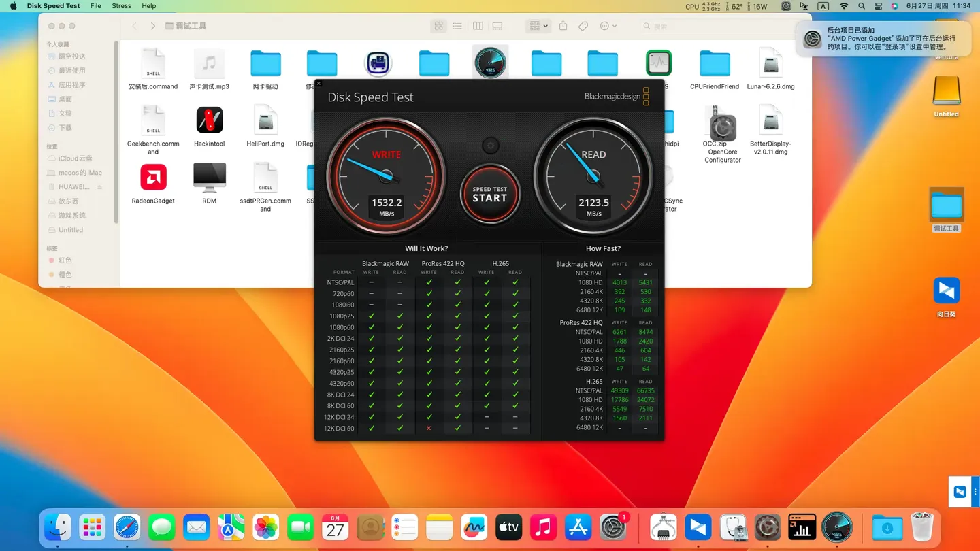This screenshot has width=980, height=551.
Task: Open the Trash from the Dock
Action: point(922,527)
